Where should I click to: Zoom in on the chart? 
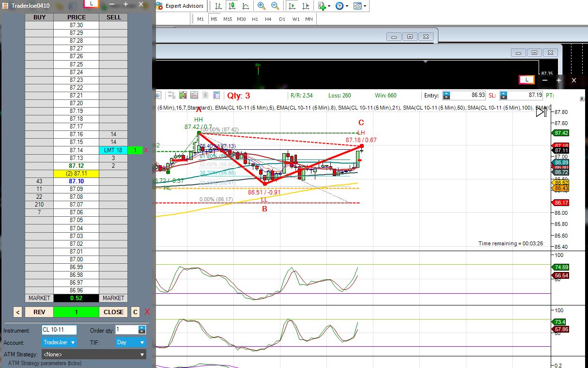(x=262, y=6)
